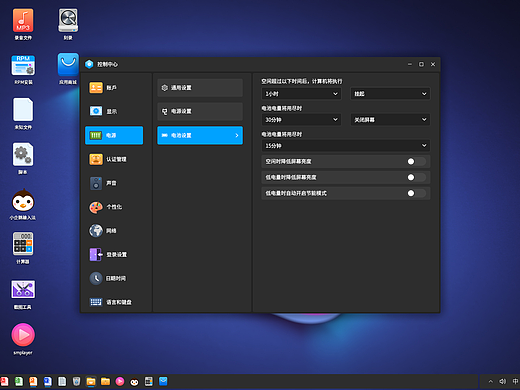The image size is (520, 390).
Task: Open the 登录设置 (Login settings) category
Action: click(x=114, y=255)
